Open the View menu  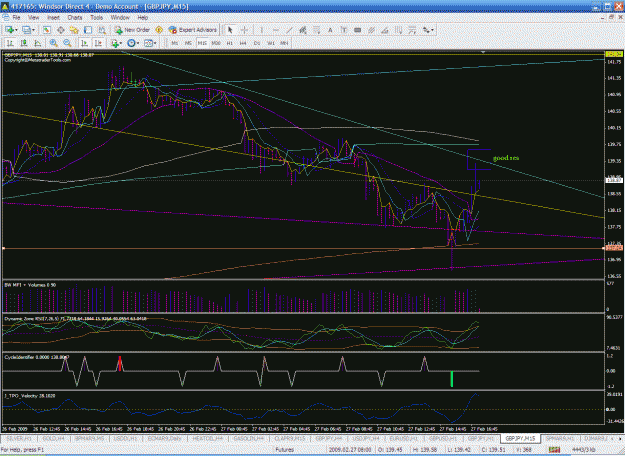pyautogui.click(x=33, y=18)
